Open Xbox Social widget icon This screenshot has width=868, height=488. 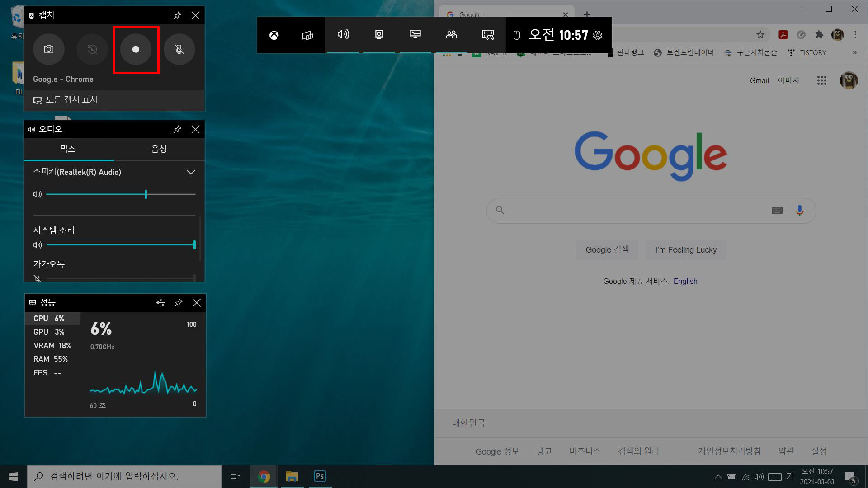coord(451,35)
